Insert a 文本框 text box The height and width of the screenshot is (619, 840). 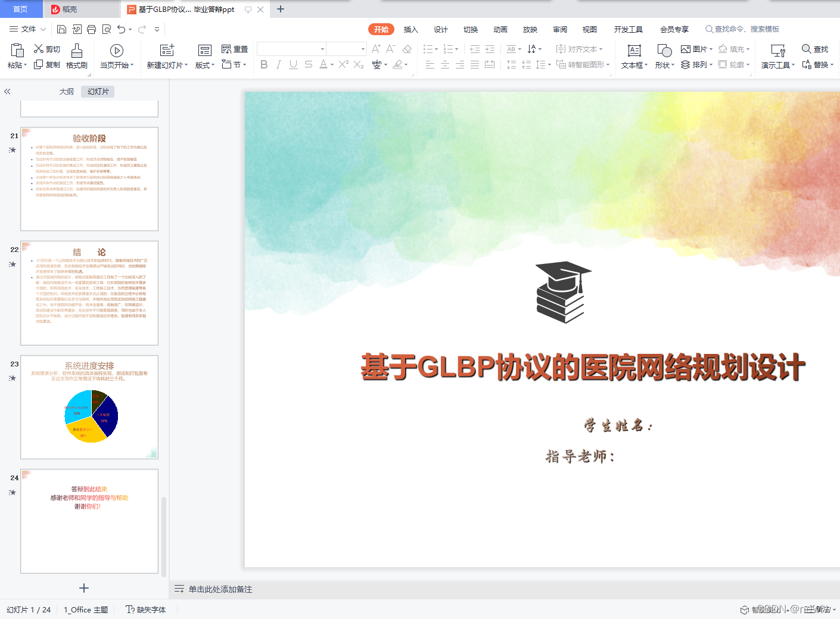tap(633, 57)
